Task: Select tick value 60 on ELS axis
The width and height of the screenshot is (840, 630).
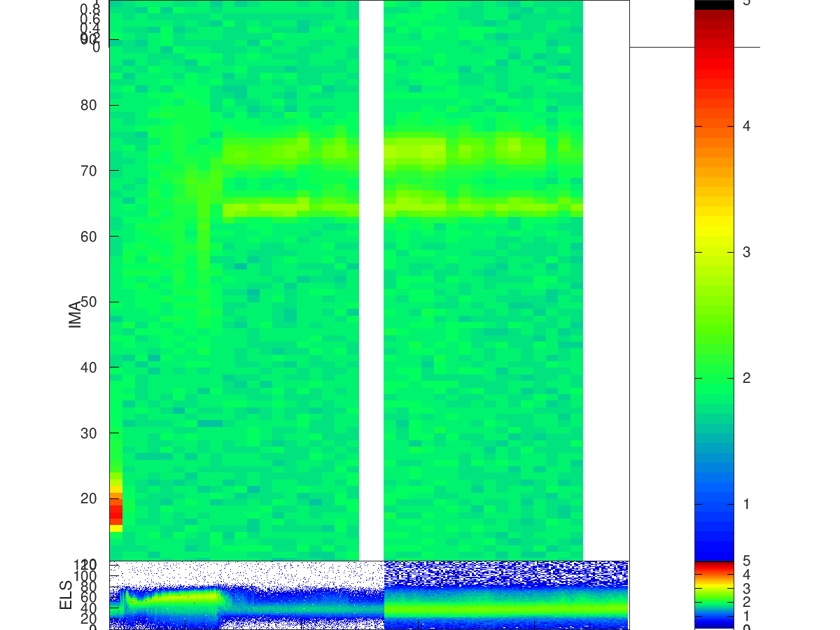Action: click(88, 597)
